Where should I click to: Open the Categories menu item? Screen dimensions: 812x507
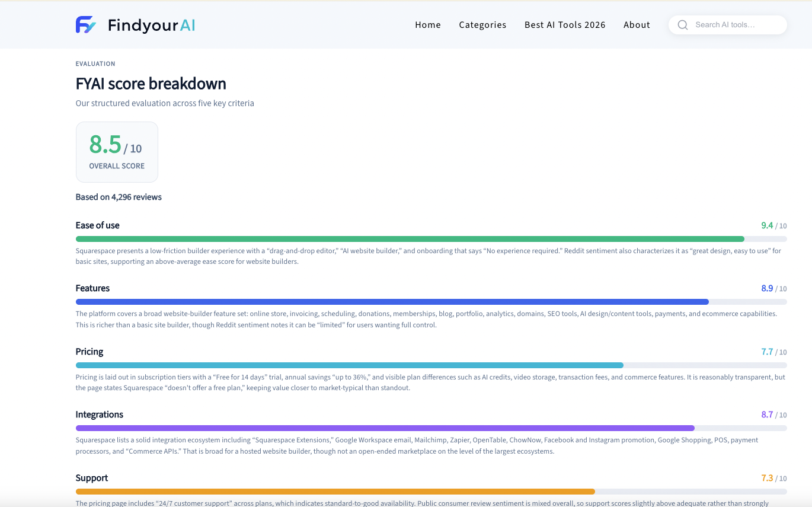pos(482,25)
